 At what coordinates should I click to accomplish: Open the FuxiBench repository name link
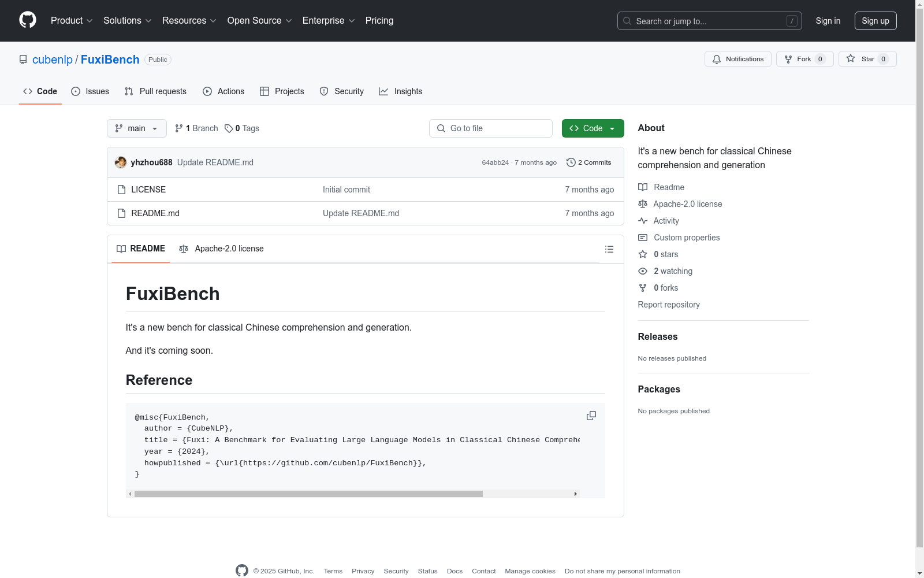[110, 60]
